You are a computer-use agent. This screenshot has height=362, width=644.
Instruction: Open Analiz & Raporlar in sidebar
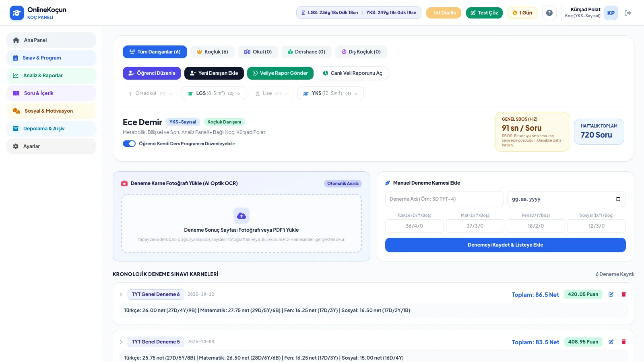[x=51, y=76]
